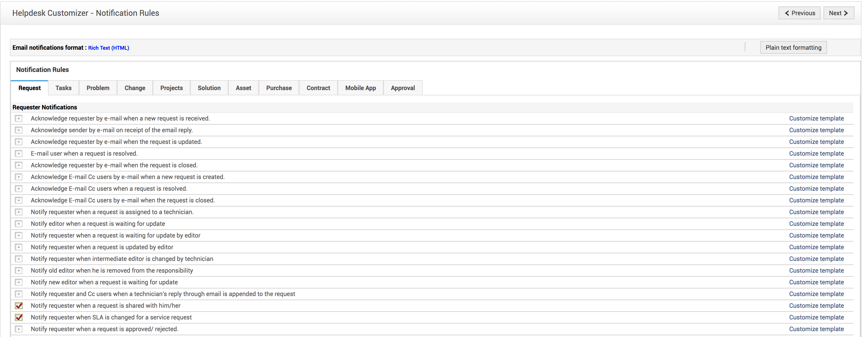The image size is (868, 337).
Task: Customize template for new request acknowledgement
Action: click(816, 118)
